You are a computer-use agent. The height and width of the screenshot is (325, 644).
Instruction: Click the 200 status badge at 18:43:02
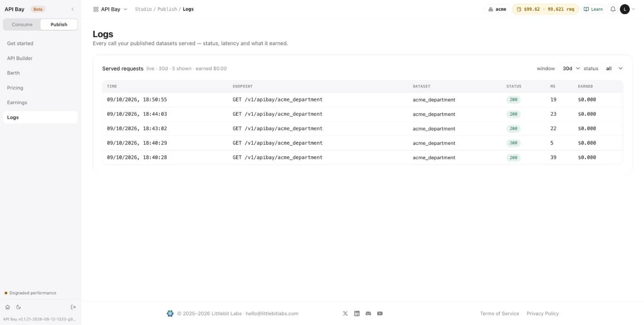[513, 129]
